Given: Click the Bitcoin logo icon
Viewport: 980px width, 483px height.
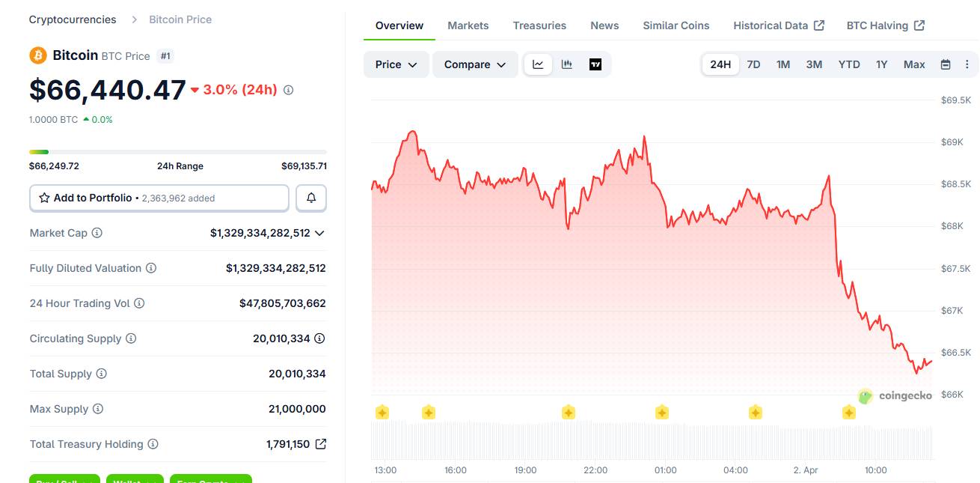Looking at the screenshot, I should tap(37, 55).
